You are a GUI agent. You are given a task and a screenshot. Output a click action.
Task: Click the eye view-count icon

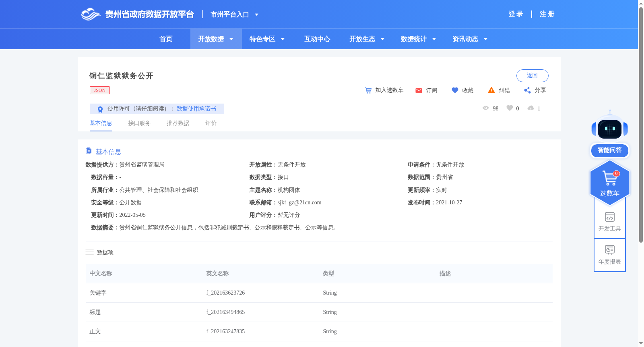(x=486, y=108)
